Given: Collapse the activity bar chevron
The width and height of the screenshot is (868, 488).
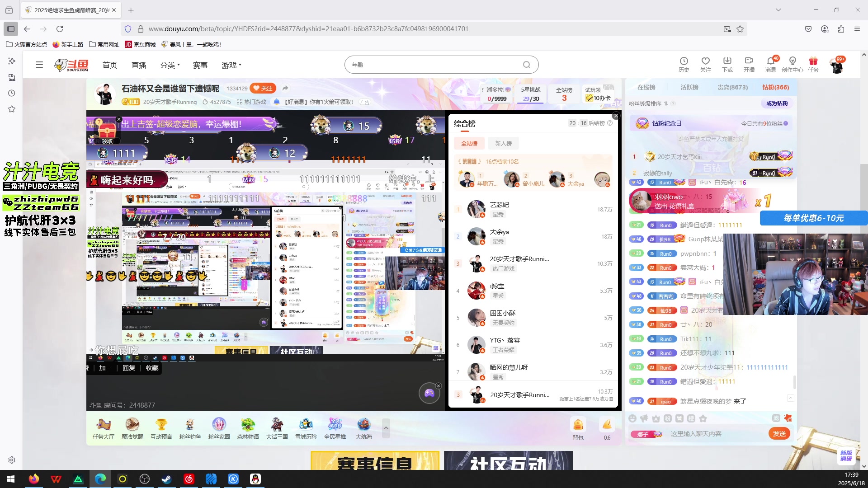Looking at the screenshot, I should (x=386, y=428).
